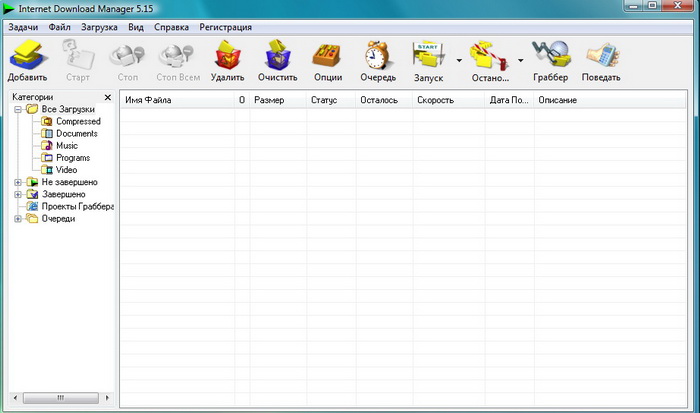
Task: Sort by the Статус column header
Action: tap(331, 100)
